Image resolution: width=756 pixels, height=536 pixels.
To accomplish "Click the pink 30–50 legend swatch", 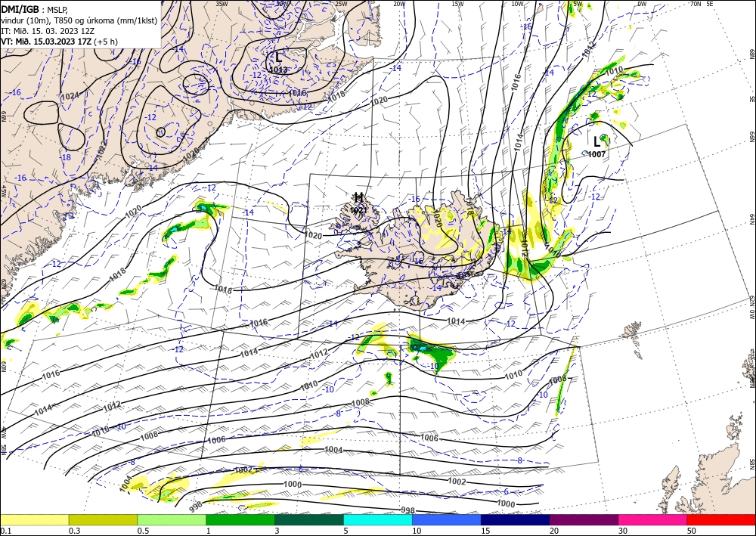I will click(x=653, y=519).
